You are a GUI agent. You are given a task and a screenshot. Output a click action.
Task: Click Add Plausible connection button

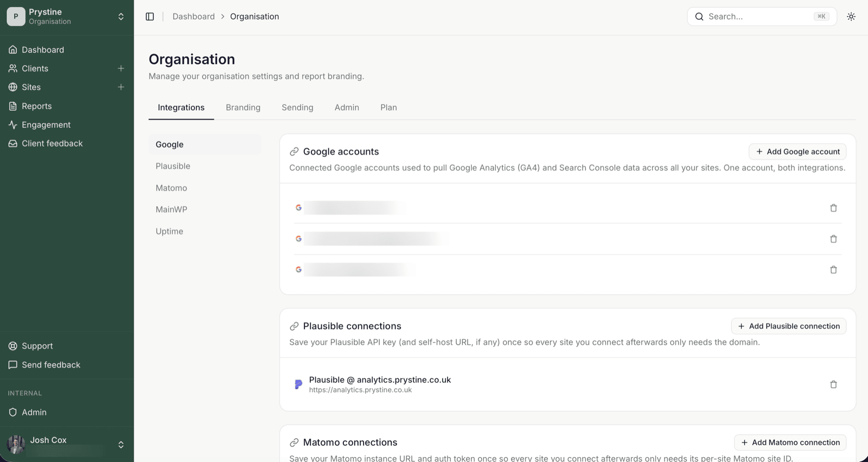[789, 326]
